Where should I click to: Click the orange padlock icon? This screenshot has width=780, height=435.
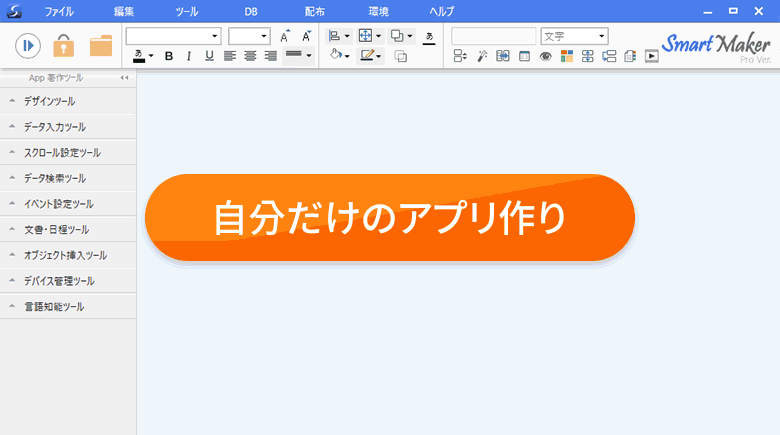[64, 46]
